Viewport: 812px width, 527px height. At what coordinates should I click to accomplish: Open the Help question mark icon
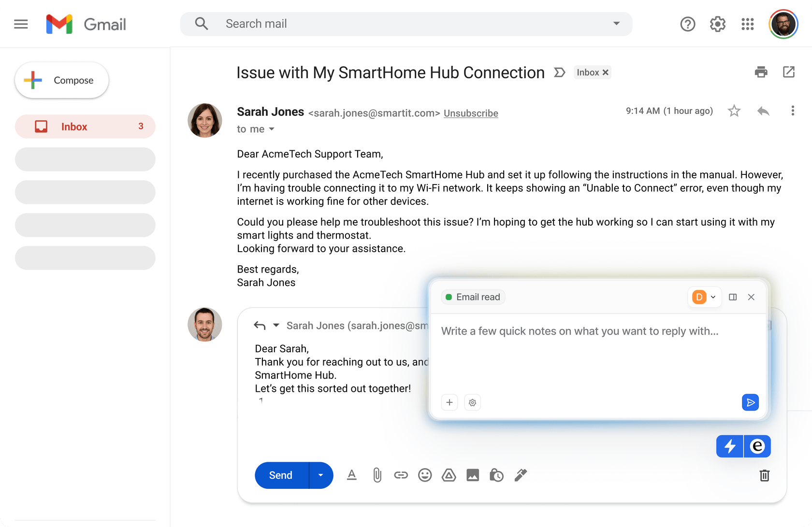click(687, 24)
